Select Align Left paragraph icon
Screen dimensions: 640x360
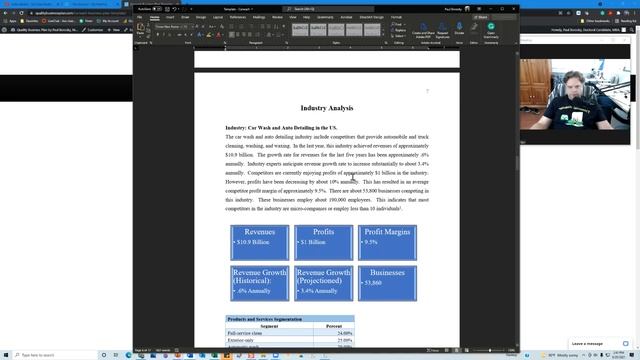232,35
